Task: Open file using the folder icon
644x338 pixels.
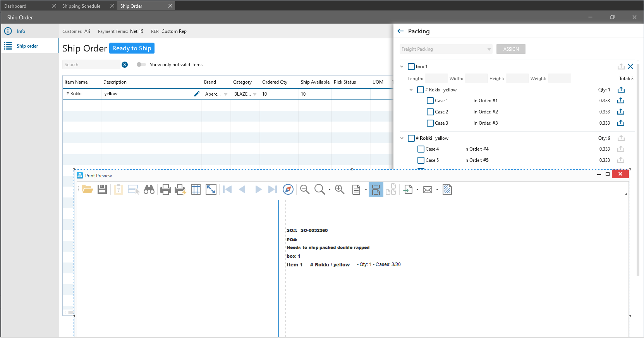Action: click(87, 189)
